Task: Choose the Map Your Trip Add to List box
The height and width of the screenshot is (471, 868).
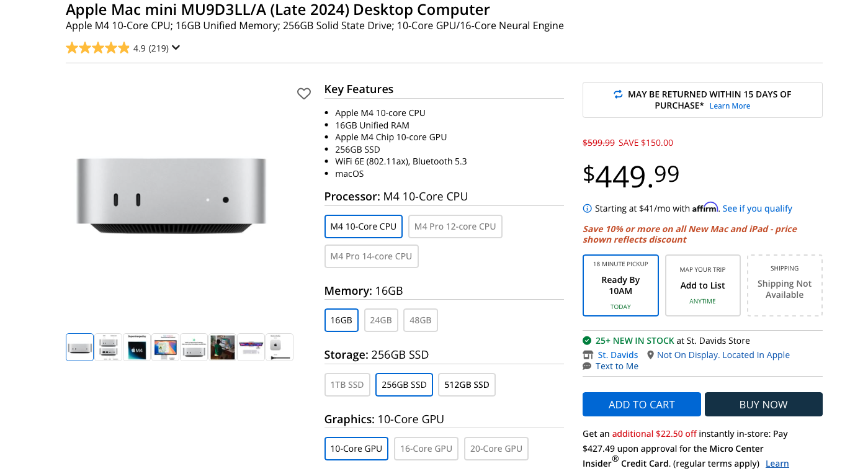Action: (x=702, y=285)
